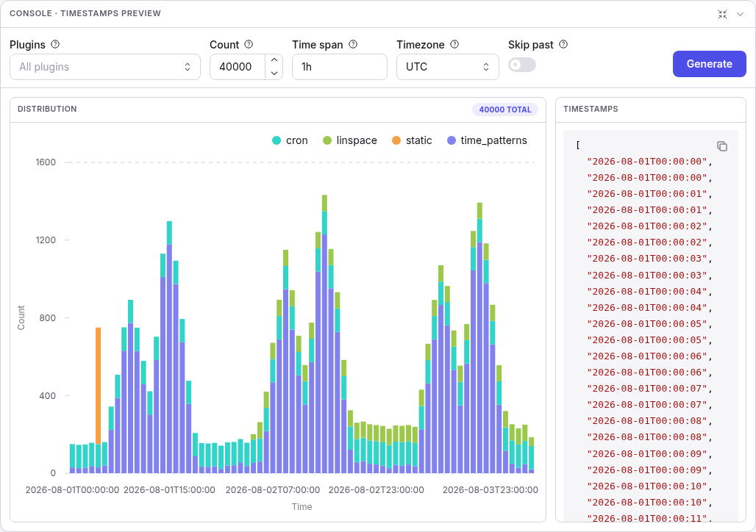Screen dimensions: 756x532
Task: Toggle the Skip past switch
Action: [522, 65]
